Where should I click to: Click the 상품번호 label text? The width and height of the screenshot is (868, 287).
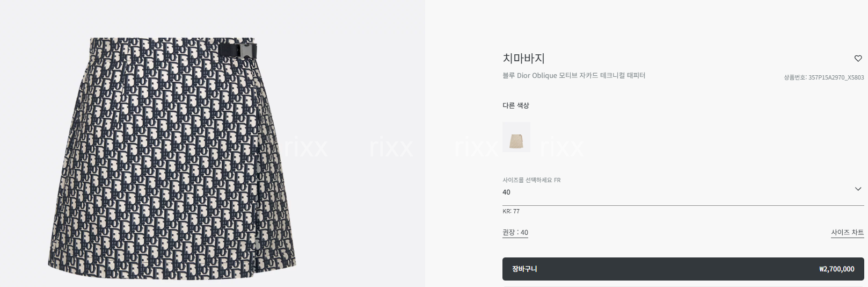[795, 77]
